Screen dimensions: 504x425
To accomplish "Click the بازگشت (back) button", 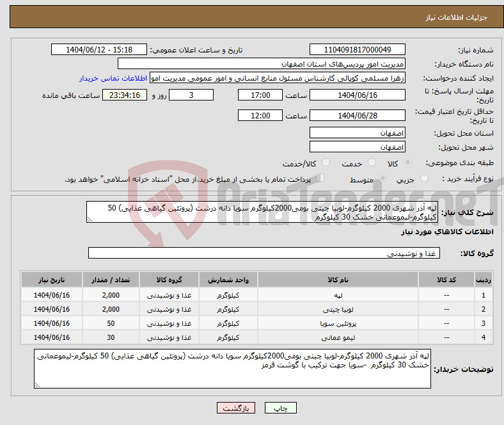I will [x=237, y=408].
